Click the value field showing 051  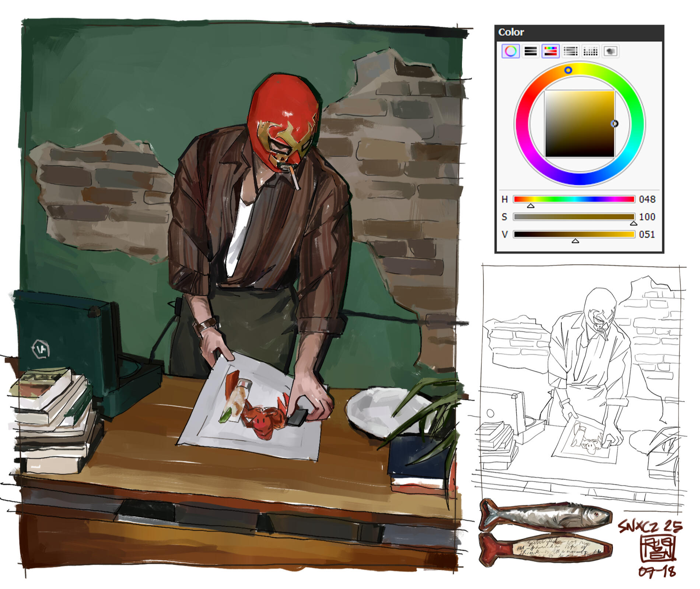pos(647,235)
